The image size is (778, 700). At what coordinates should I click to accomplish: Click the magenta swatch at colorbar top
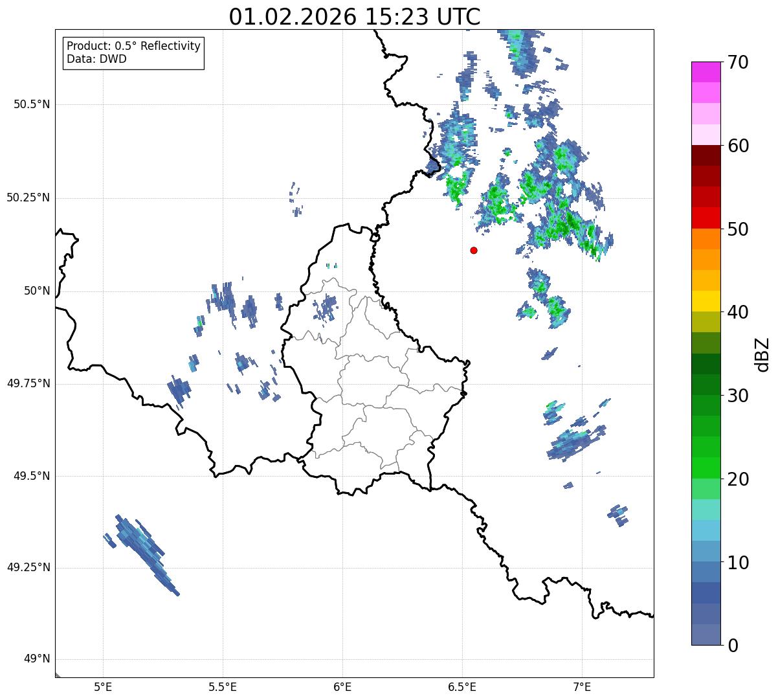[705, 72]
